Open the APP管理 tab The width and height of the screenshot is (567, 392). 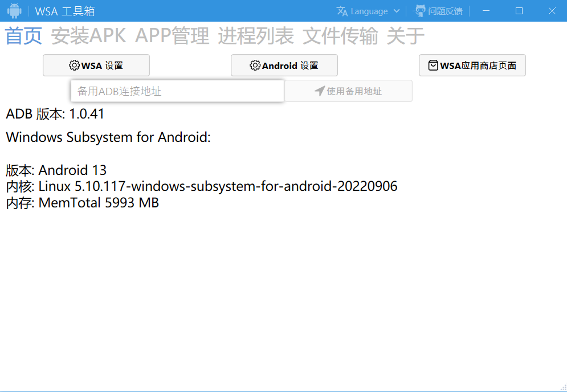click(x=172, y=36)
